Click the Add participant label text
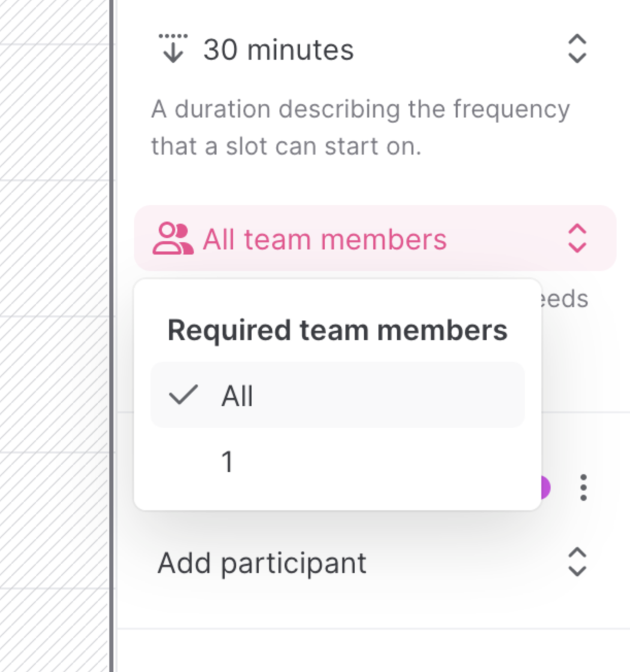 pyautogui.click(x=262, y=563)
